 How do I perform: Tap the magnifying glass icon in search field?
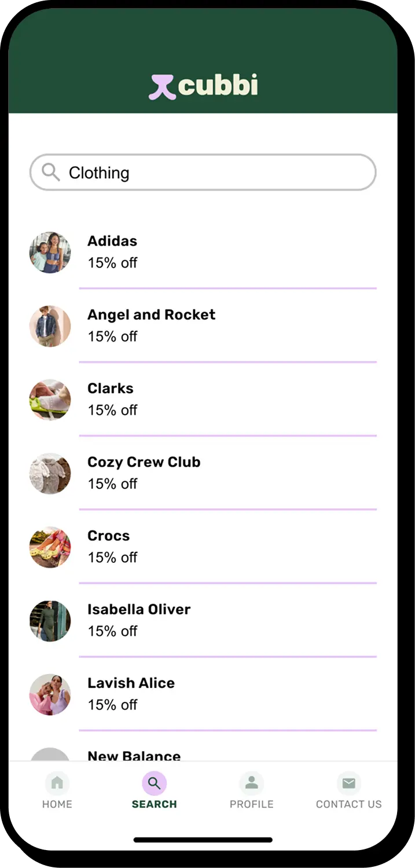51,172
